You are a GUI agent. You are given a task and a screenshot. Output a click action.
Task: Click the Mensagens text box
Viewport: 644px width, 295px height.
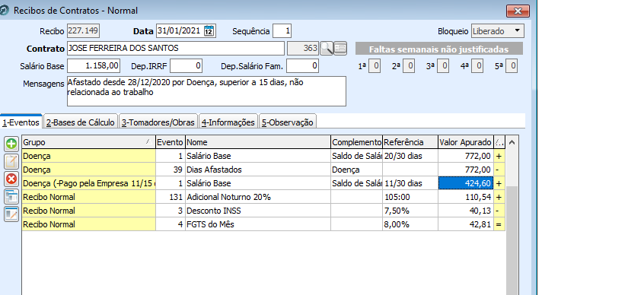[x=206, y=91]
